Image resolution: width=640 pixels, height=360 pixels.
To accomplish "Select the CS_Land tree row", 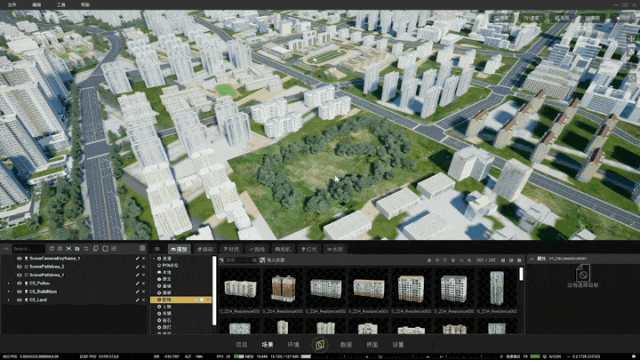I will (73, 300).
